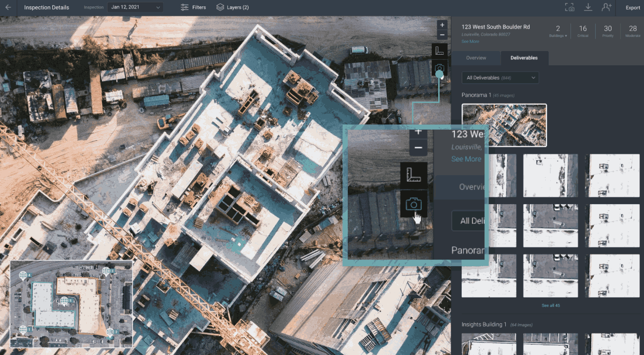Go back using the top-left arrow
The height and width of the screenshot is (355, 644).
tap(8, 7)
